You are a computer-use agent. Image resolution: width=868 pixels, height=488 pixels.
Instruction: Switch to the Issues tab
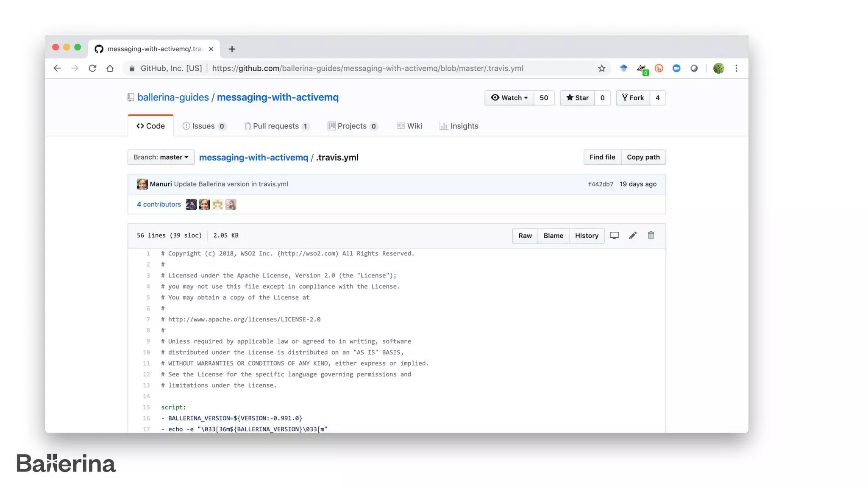[204, 126]
